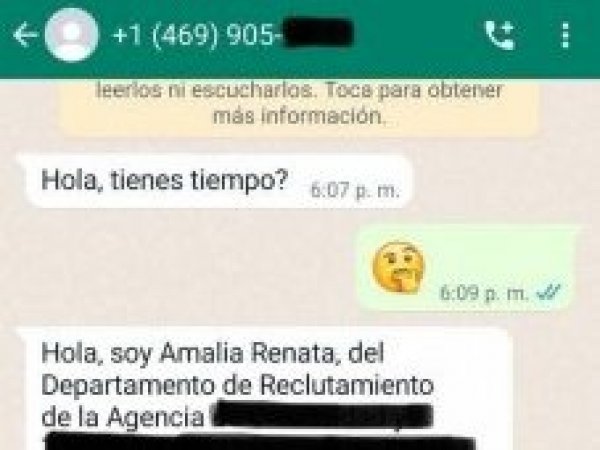Start a call with the phone icon
This screenshot has width=600, height=450.
(501, 35)
